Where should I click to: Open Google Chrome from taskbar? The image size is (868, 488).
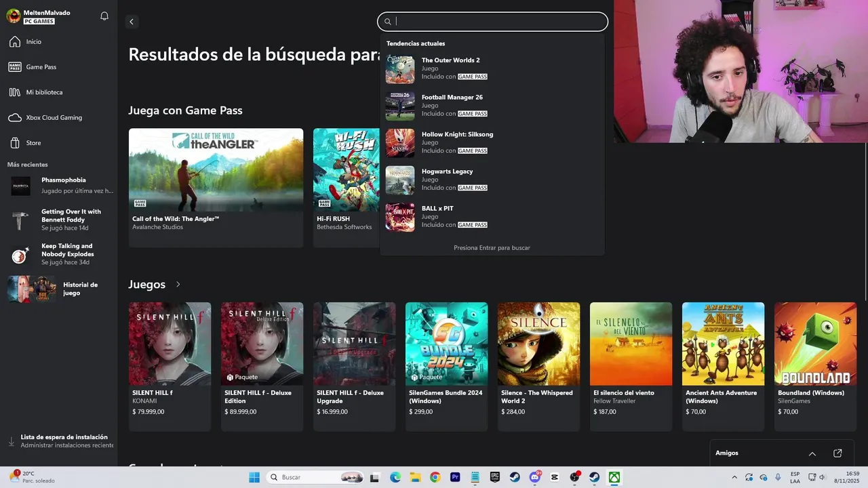tap(435, 477)
